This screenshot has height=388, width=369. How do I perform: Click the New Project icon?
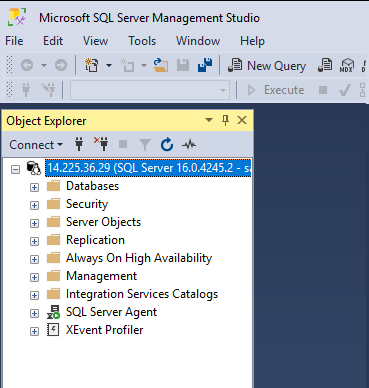click(92, 65)
